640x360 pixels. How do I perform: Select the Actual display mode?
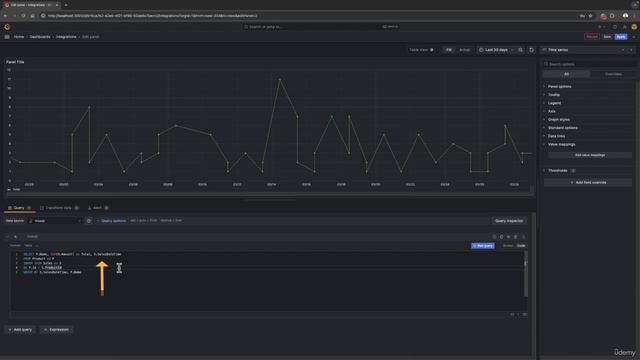coord(464,50)
